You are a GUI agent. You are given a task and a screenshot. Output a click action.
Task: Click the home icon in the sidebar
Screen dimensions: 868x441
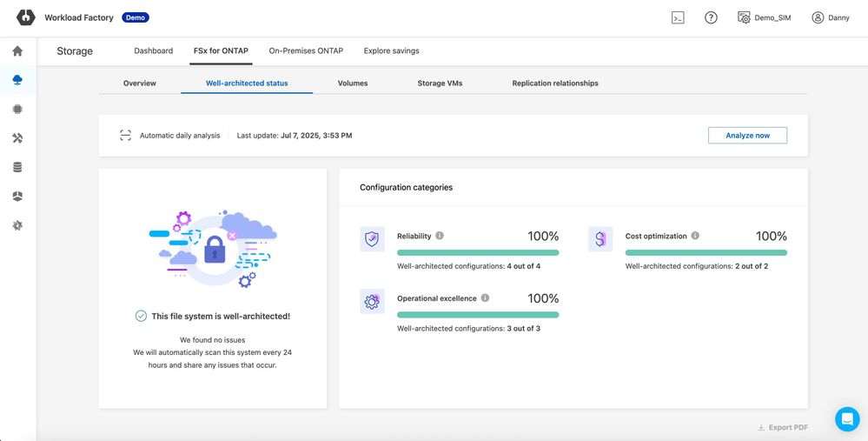17,51
